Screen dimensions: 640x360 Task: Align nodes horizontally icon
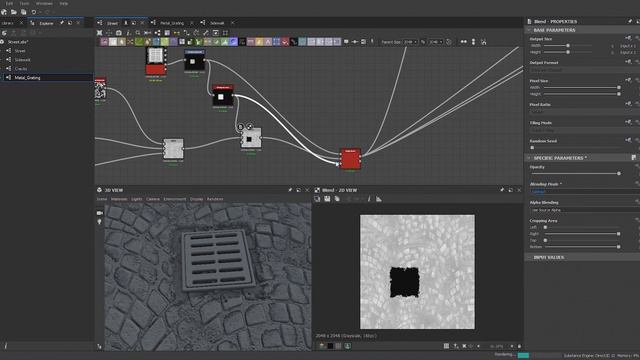tap(464, 42)
